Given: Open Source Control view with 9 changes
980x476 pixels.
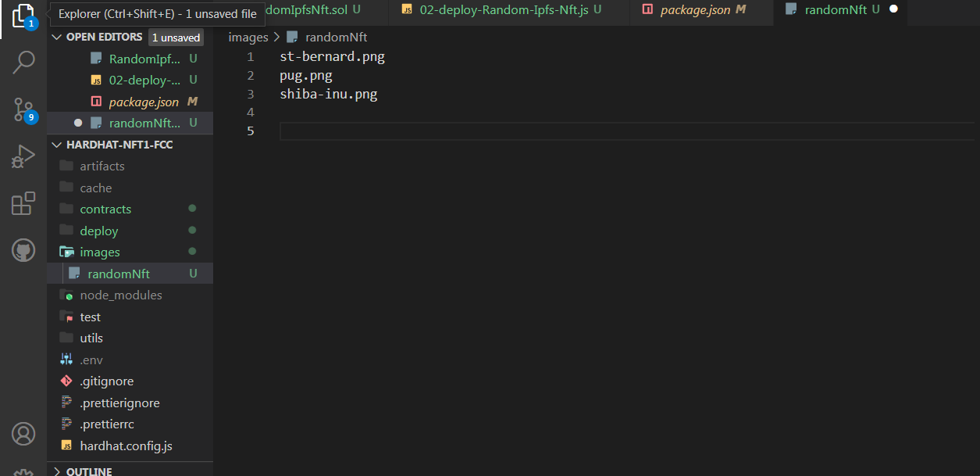Looking at the screenshot, I should tap(23, 110).
